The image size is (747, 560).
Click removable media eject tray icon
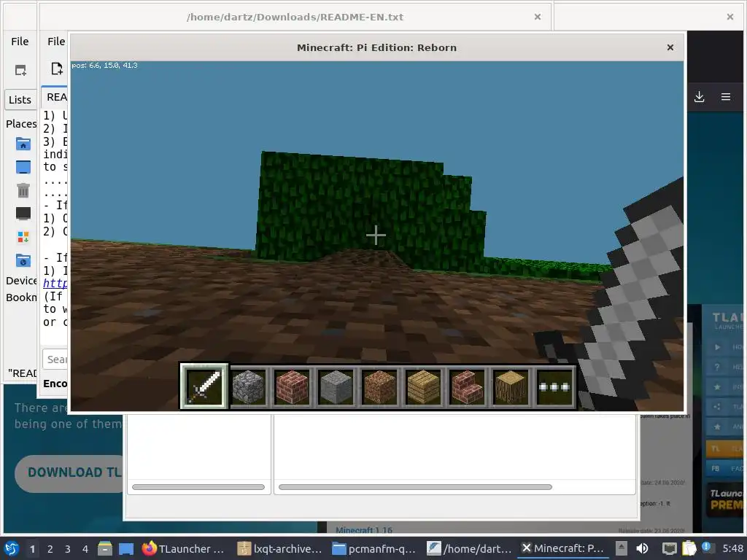(622, 548)
